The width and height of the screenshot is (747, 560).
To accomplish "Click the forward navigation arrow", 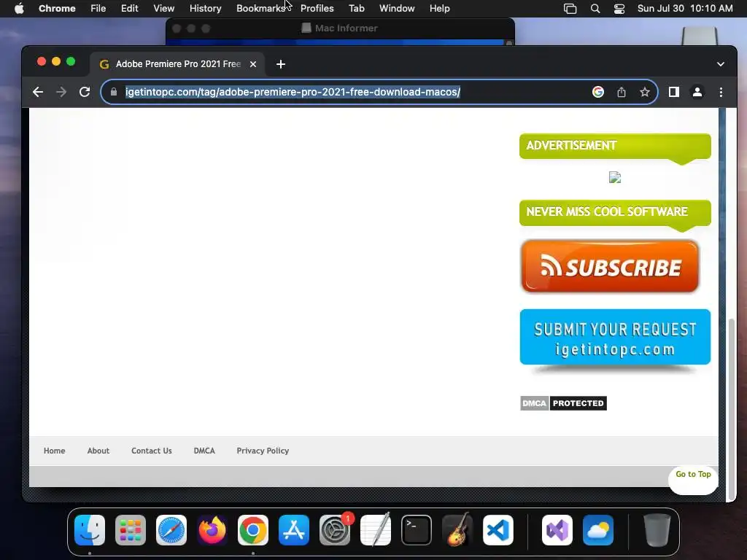I will (x=61, y=92).
